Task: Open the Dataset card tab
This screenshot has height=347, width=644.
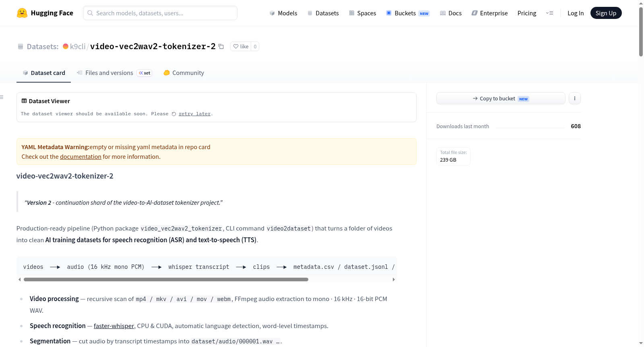Action: (44, 73)
